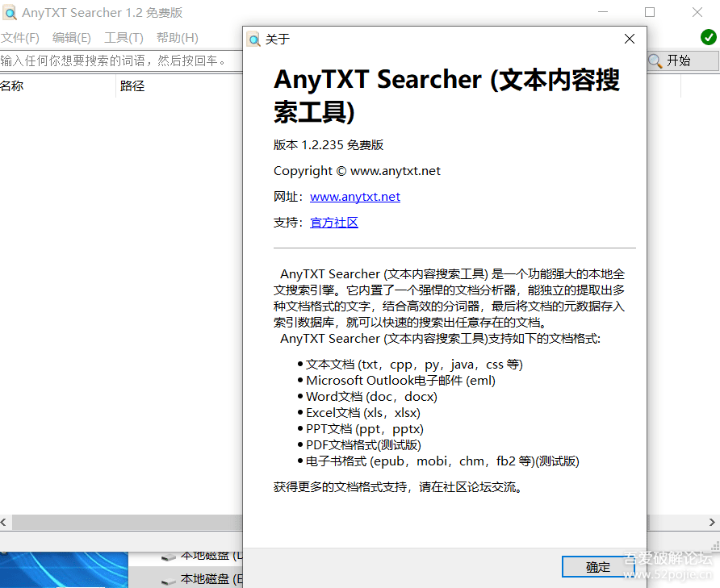Close the 关于 dialog
This screenshot has width=720, height=588.
click(x=630, y=39)
